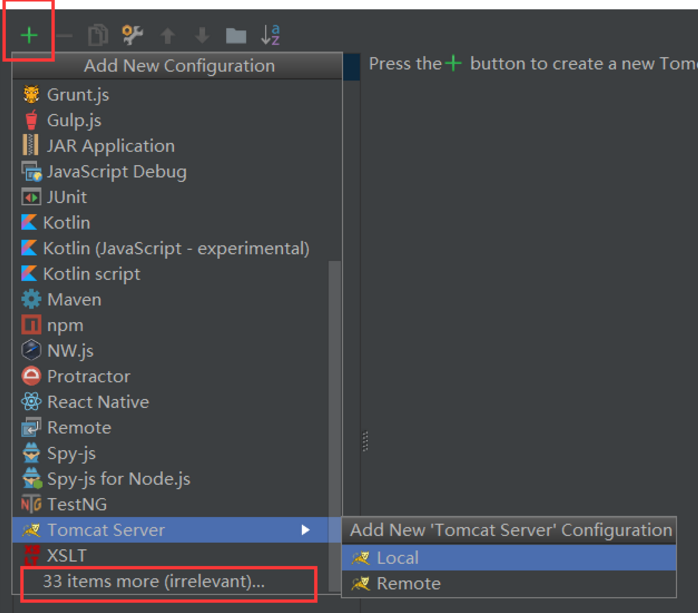The width and height of the screenshot is (698, 613).
Task: Select JUnit configuration type
Action: tap(177, 197)
